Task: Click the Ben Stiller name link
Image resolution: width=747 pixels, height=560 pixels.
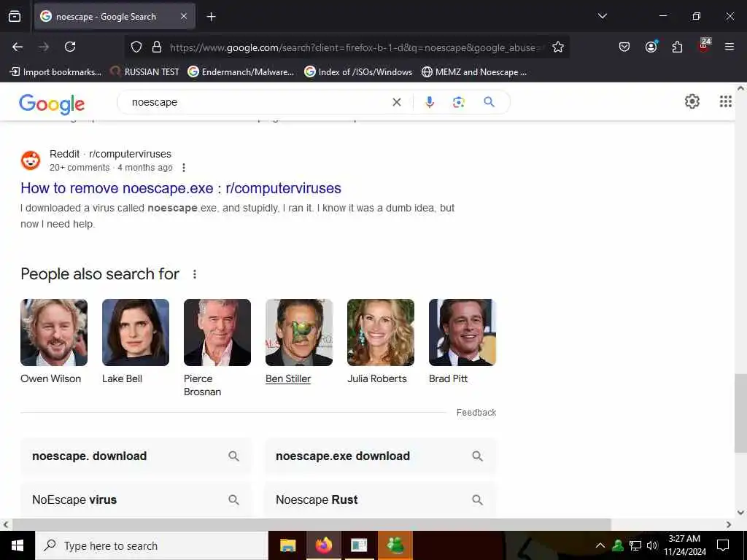Action: [x=287, y=378]
